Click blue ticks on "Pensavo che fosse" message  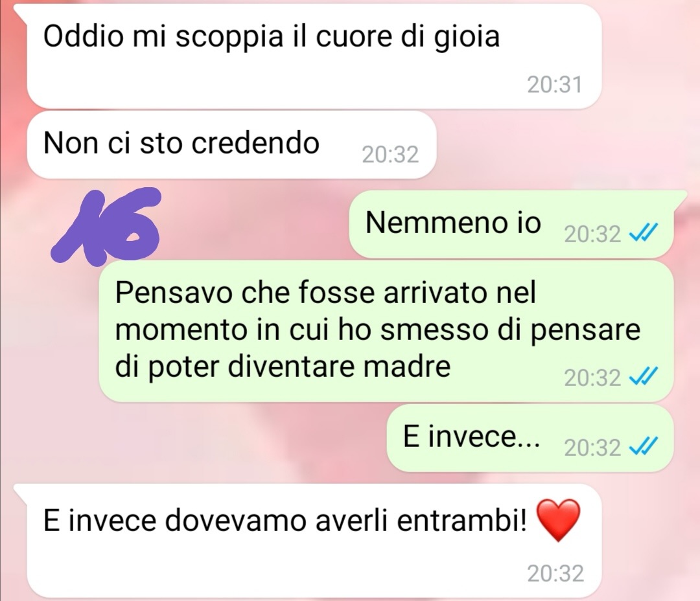click(644, 377)
